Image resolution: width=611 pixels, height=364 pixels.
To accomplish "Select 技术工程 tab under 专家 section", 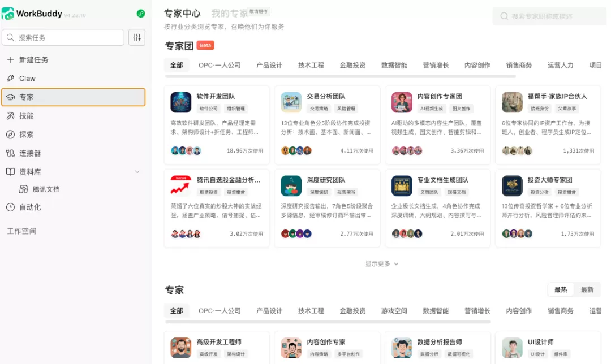I will [x=311, y=311].
